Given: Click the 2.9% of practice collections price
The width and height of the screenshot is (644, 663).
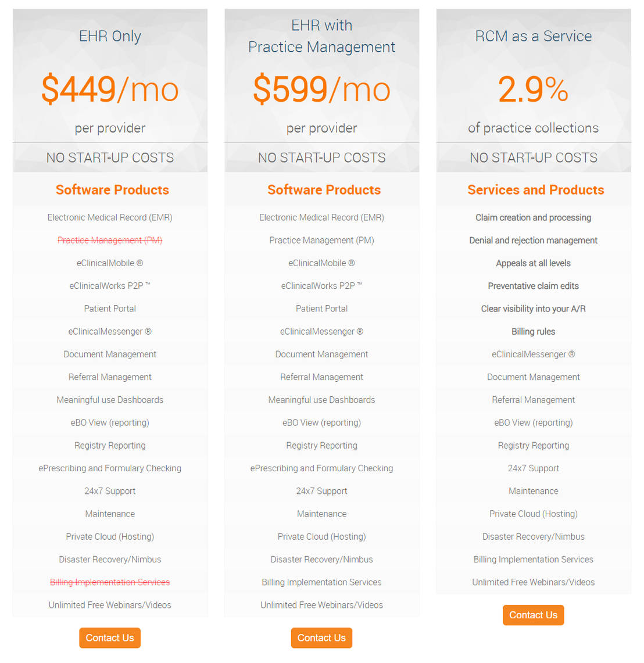Looking at the screenshot, I should click(x=533, y=89).
